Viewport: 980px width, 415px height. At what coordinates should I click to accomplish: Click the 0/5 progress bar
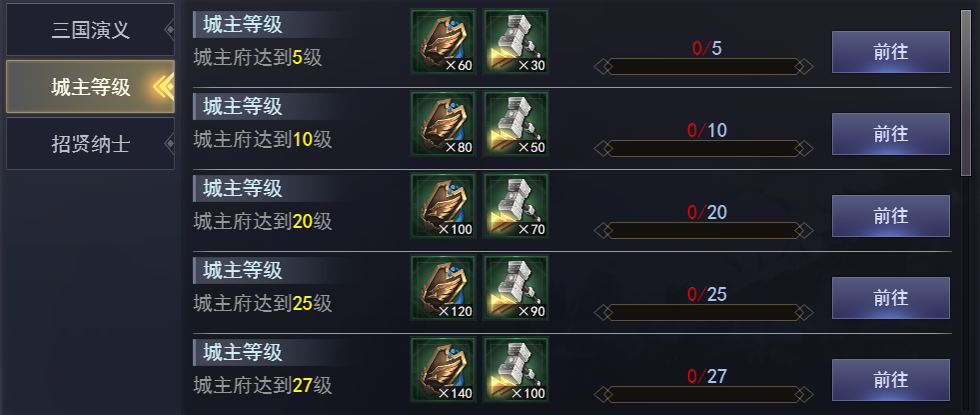(x=703, y=66)
